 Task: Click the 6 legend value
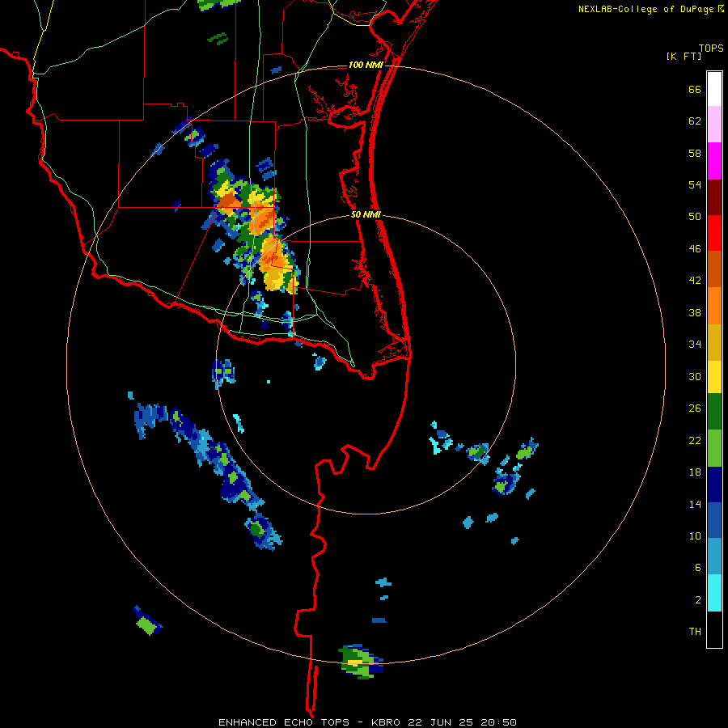[x=698, y=567]
